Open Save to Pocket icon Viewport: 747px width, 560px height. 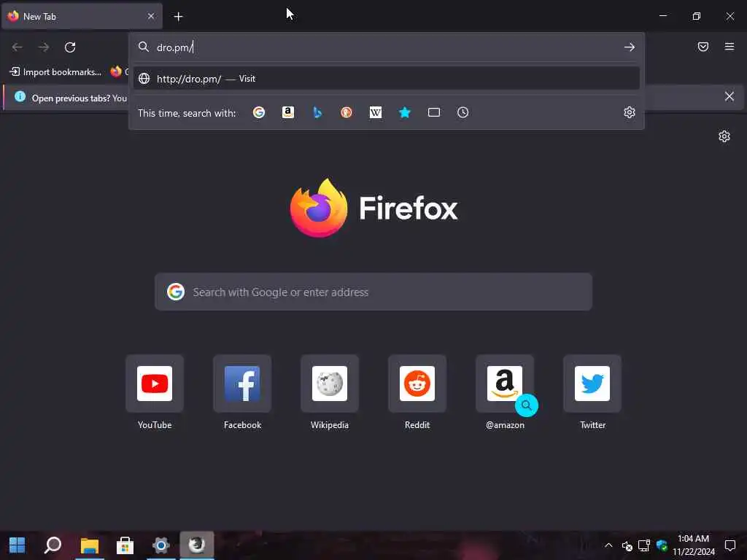click(x=703, y=47)
